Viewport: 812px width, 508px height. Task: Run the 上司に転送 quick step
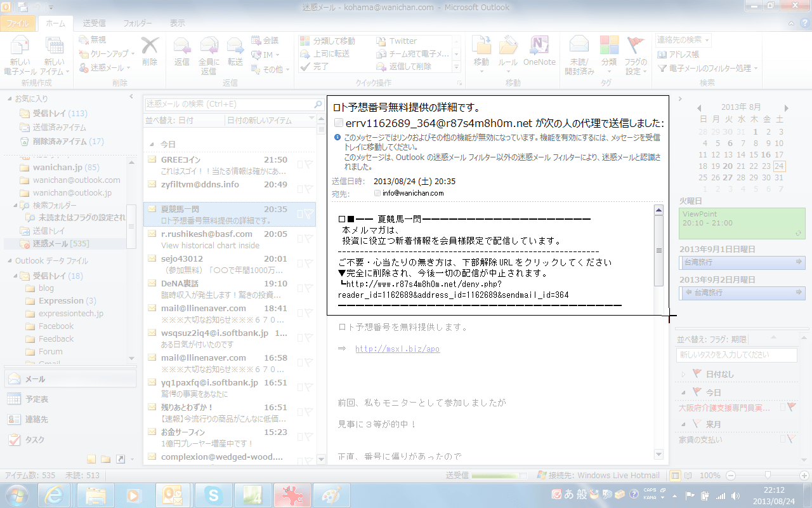click(x=325, y=53)
